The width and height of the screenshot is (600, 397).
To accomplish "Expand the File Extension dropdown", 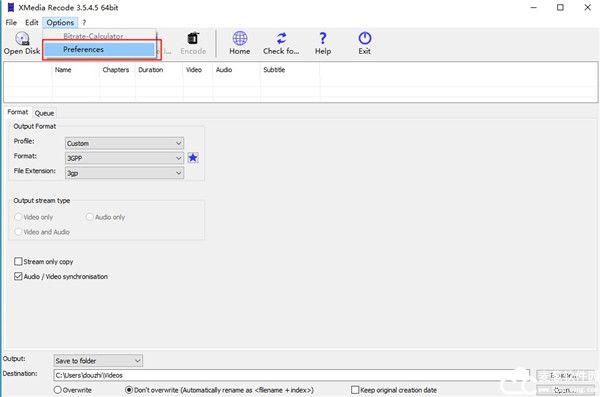I will point(124,173).
